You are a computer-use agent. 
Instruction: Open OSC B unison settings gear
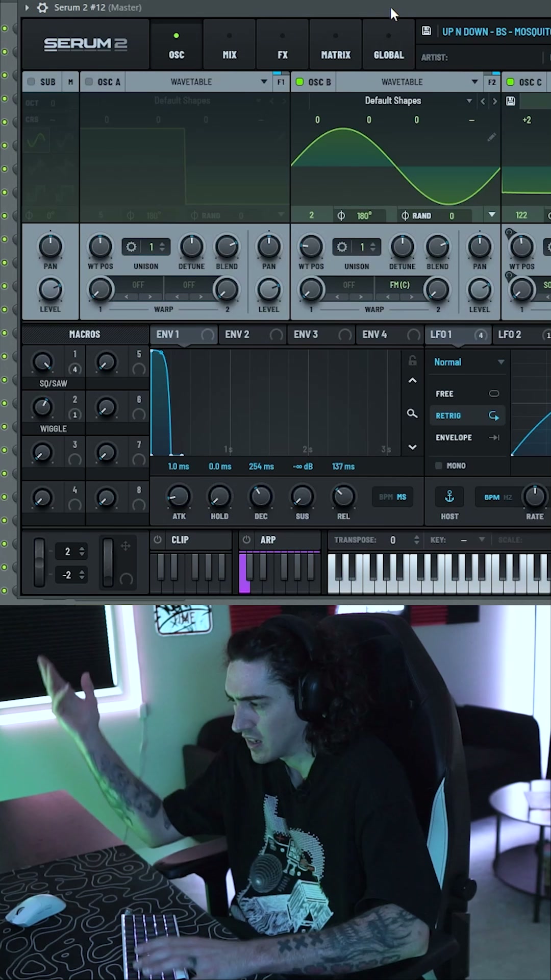point(342,247)
